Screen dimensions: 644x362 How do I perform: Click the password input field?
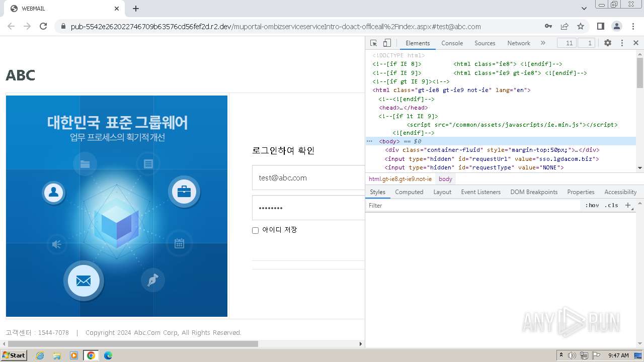coord(308,208)
